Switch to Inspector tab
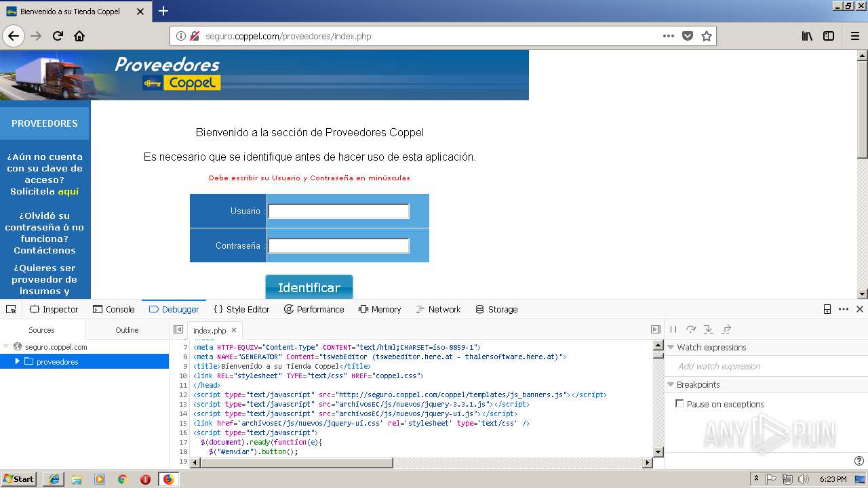868x488 pixels. click(54, 309)
